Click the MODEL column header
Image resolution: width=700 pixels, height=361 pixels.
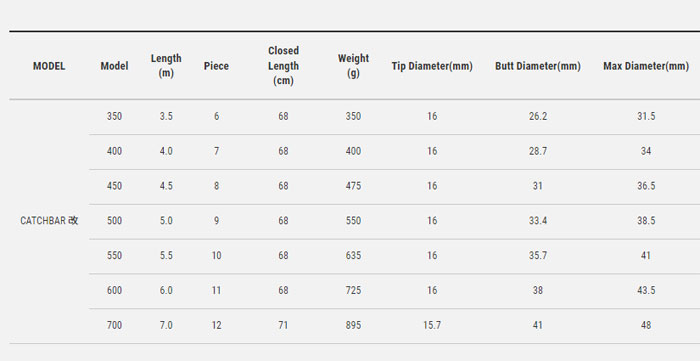pos(49,66)
